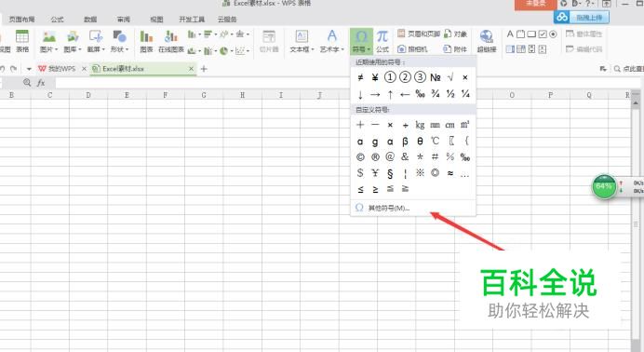Click the 超链接 hyperlink globe icon
Screen dimensions: 644x352
point(487,41)
